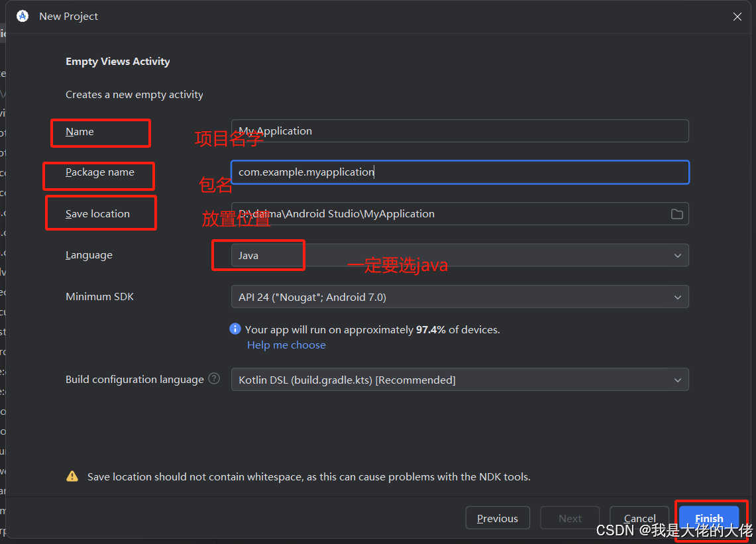Viewport: 756px width, 544px height.
Task: Click the Name label
Action: (80, 132)
